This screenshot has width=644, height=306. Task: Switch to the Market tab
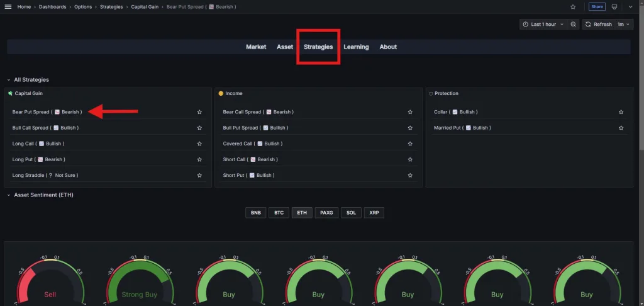pos(256,47)
